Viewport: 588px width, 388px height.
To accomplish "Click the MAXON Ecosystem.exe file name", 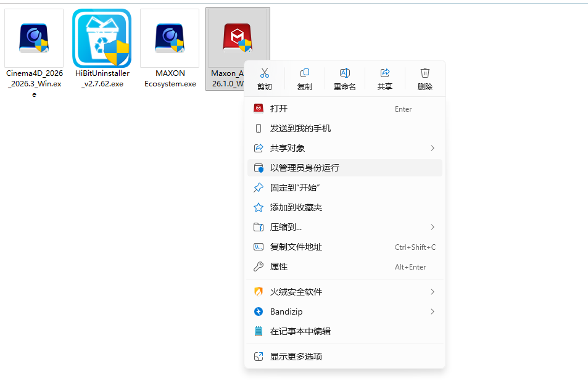I will [x=170, y=78].
